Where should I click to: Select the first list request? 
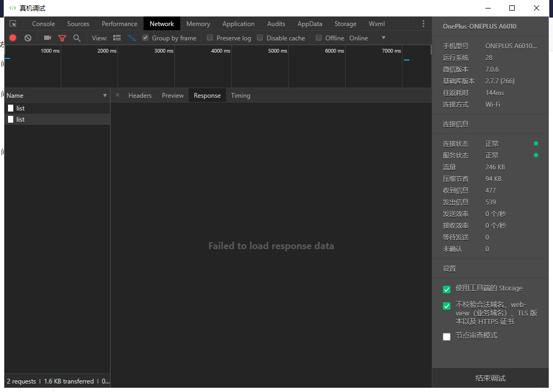tap(20, 108)
